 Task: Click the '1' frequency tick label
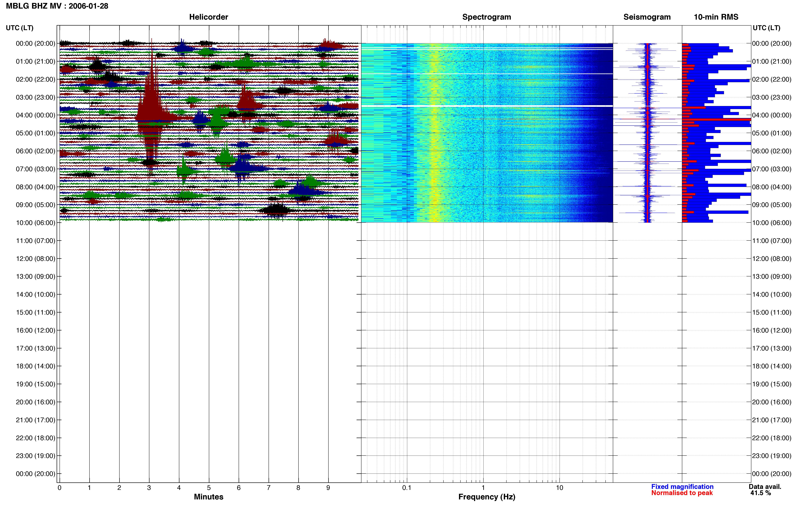point(483,488)
